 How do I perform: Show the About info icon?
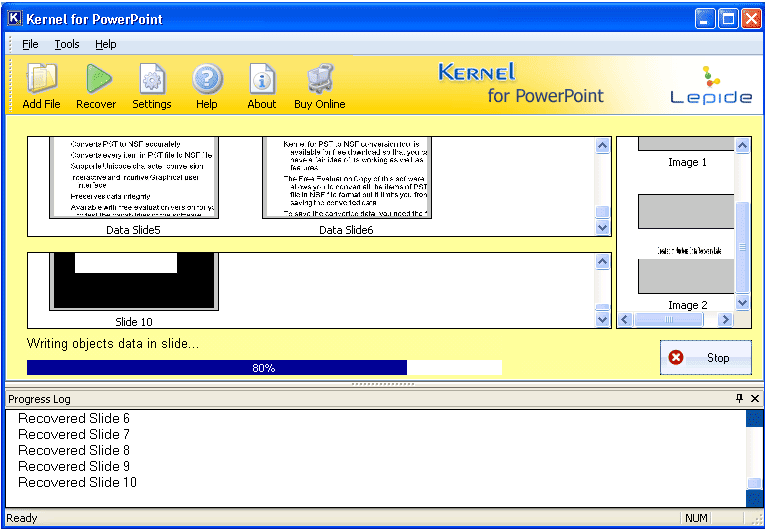[x=262, y=78]
